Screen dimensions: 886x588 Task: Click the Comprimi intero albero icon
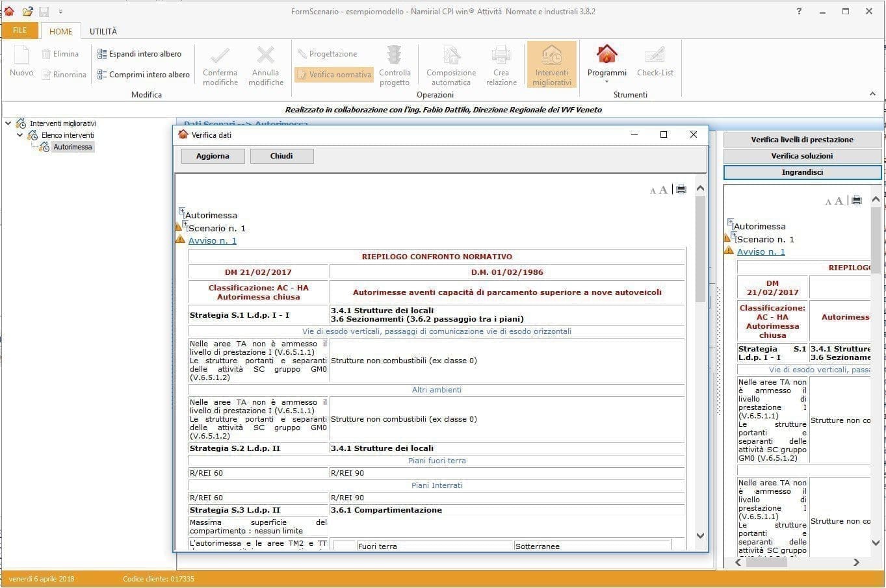pyautogui.click(x=102, y=75)
